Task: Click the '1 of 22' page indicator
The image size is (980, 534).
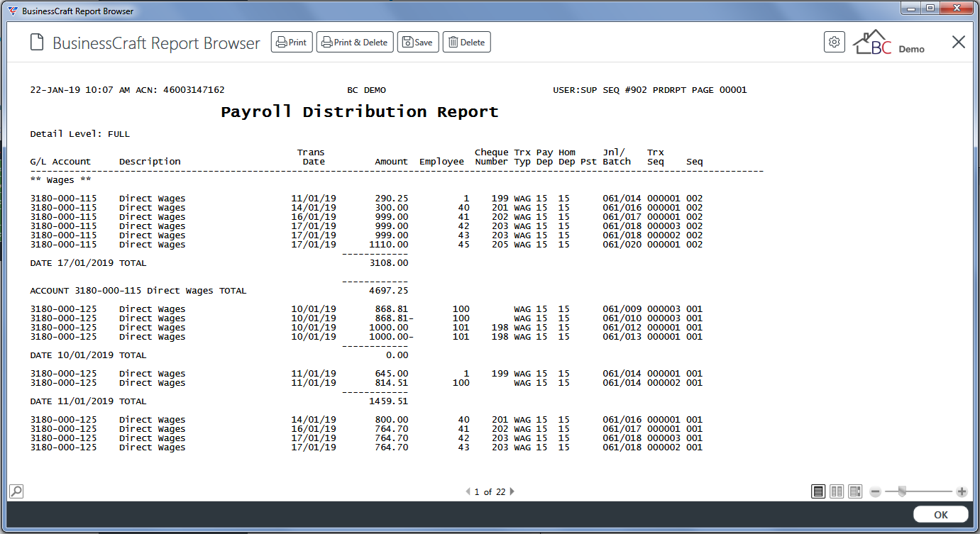Action: coord(490,491)
